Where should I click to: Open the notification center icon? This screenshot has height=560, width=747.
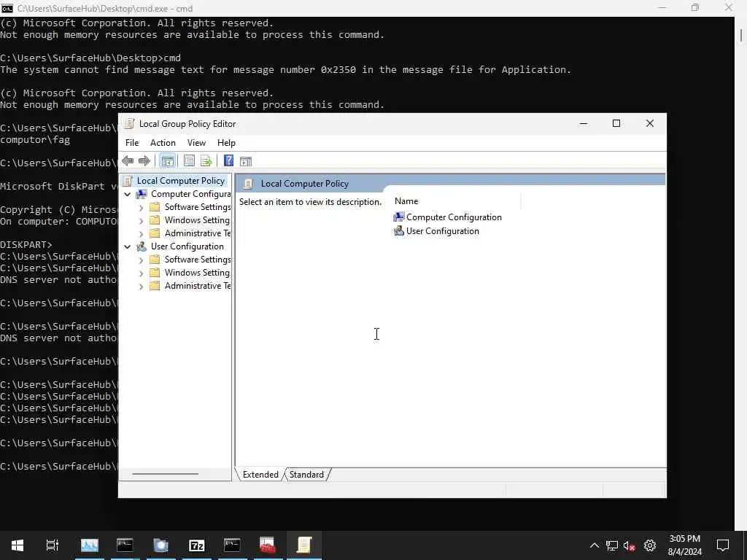723,545
